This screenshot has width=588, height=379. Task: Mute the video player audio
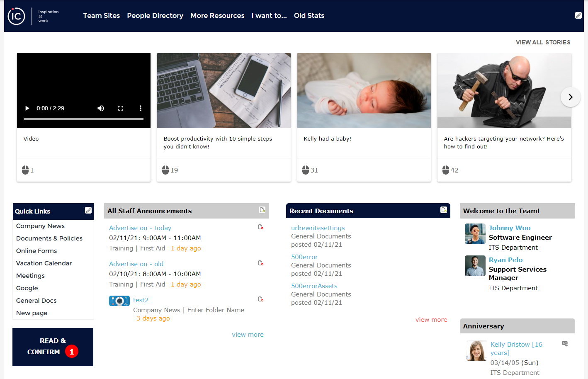[x=100, y=108]
